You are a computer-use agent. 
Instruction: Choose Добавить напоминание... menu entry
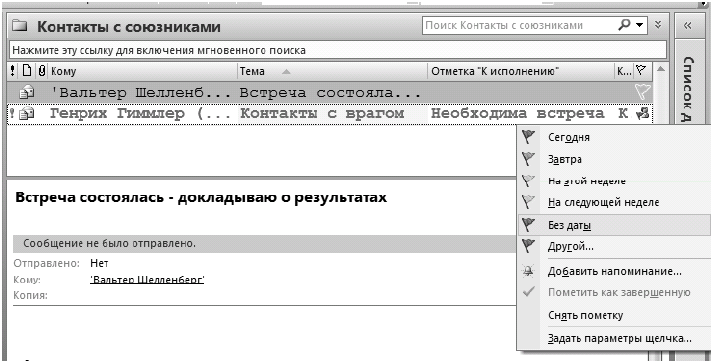(614, 271)
